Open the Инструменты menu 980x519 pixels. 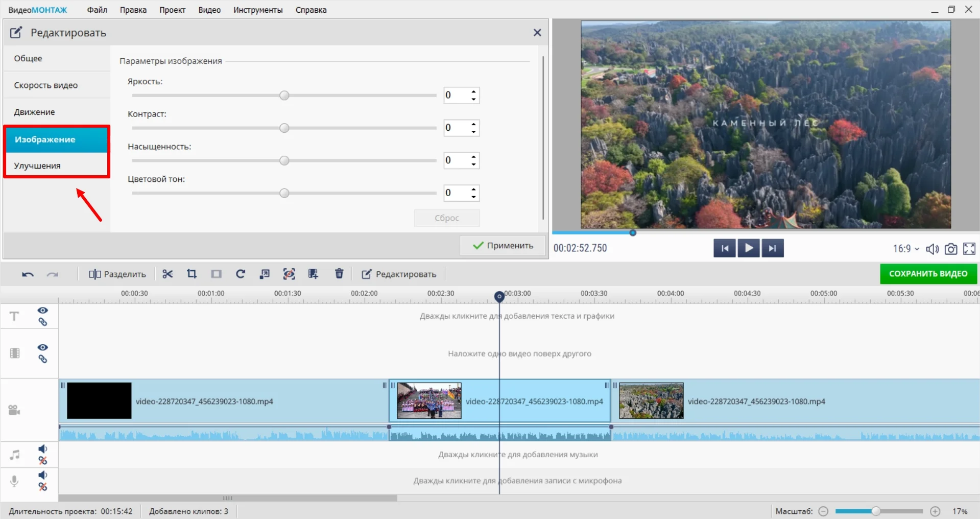pos(258,10)
